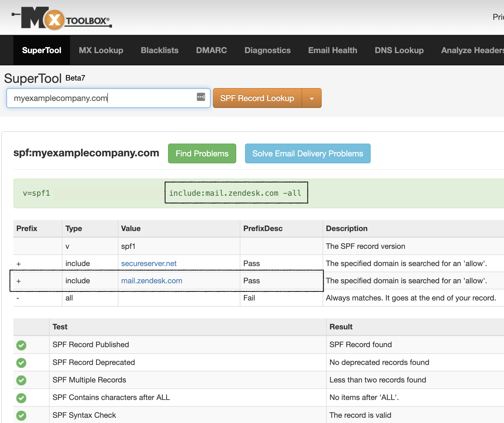Go to the DMARC tab
The height and width of the screenshot is (423, 504).
coord(211,50)
